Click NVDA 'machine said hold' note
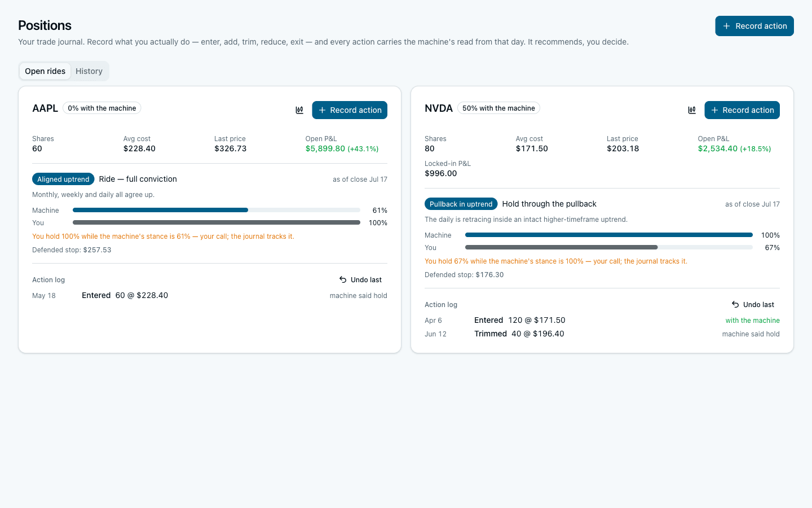 [x=751, y=334]
